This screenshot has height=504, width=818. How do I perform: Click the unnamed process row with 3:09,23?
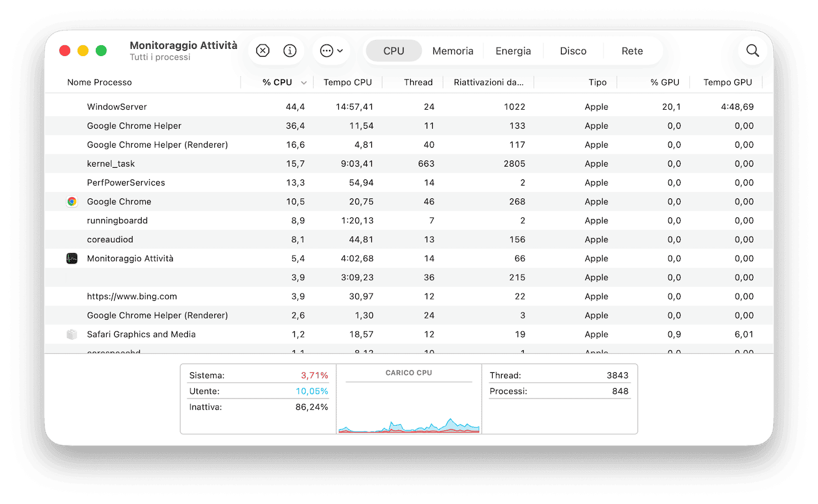pyautogui.click(x=409, y=277)
